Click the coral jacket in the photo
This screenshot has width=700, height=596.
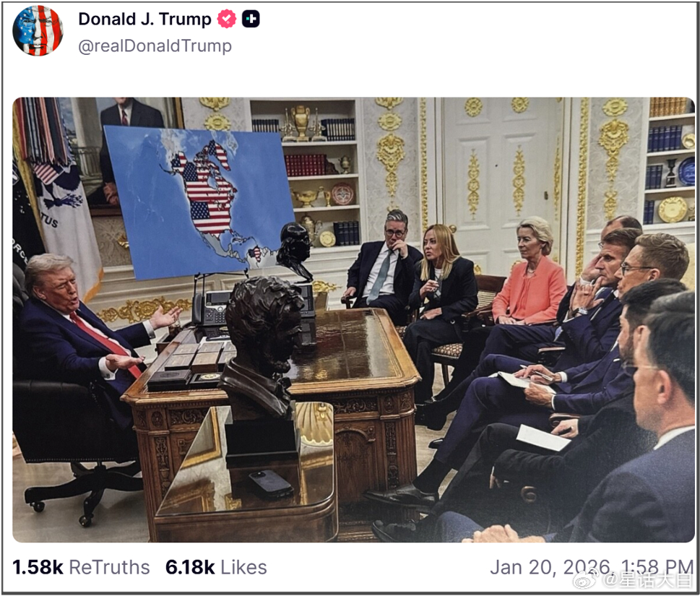pyautogui.click(x=530, y=290)
